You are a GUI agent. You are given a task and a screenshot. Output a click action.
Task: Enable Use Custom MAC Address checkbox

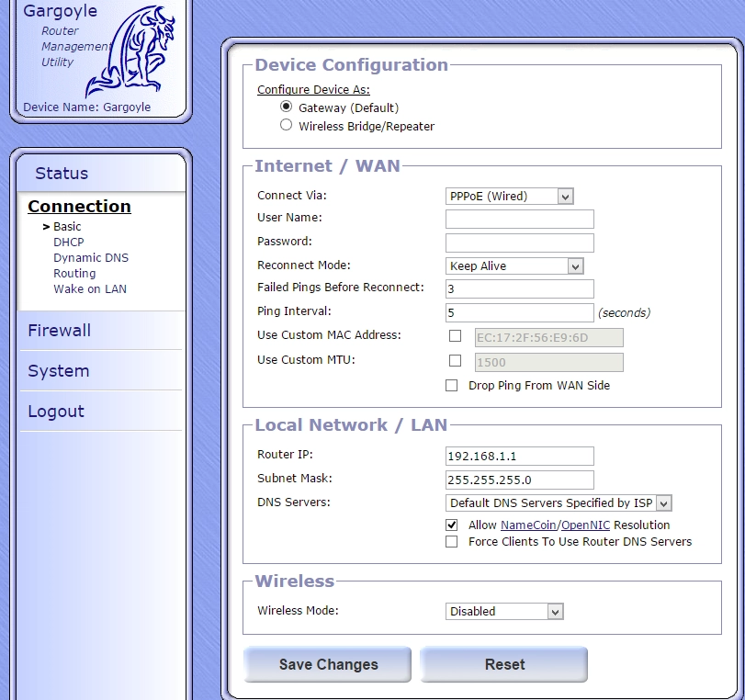(455, 336)
